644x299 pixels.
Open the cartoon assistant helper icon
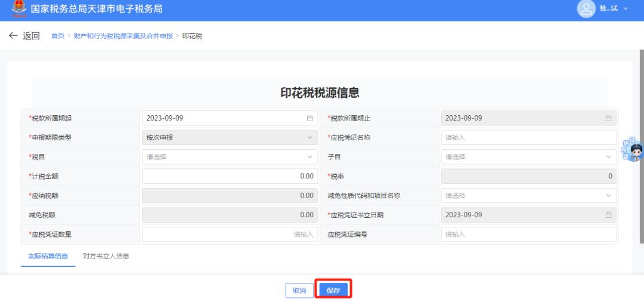tap(634, 149)
